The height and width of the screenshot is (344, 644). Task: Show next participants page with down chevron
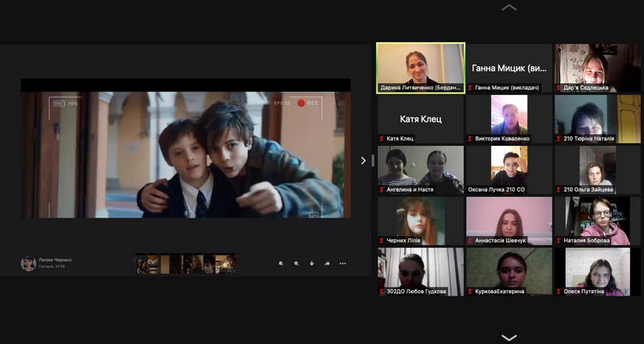click(509, 338)
